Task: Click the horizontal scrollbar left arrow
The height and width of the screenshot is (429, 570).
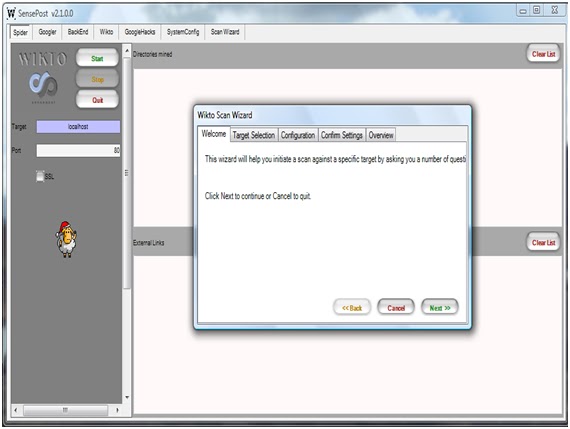Action: pyautogui.click(x=16, y=410)
